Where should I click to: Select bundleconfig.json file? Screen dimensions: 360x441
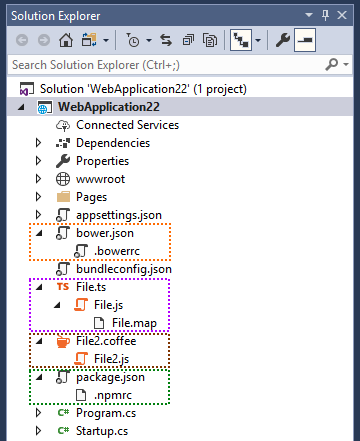[124, 269]
